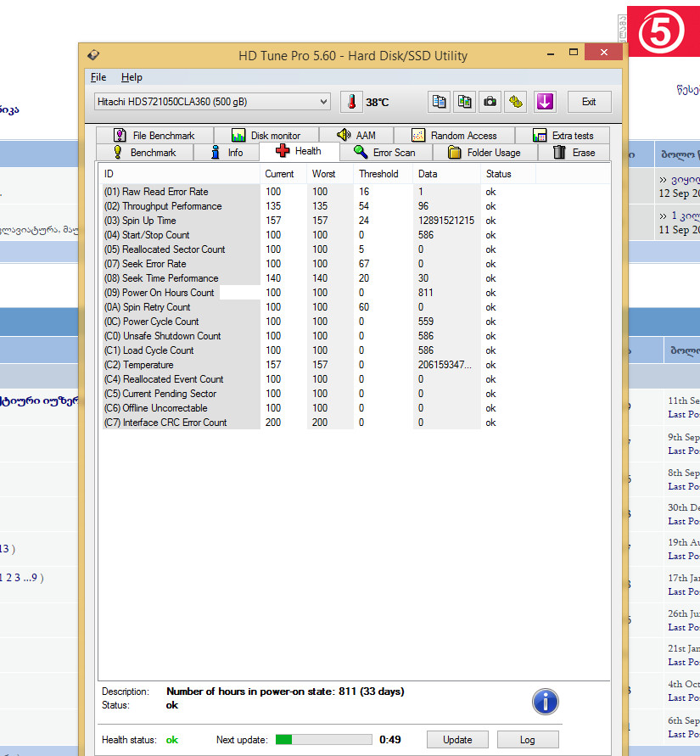
Task: Click the Next update progress bar
Action: click(324, 740)
